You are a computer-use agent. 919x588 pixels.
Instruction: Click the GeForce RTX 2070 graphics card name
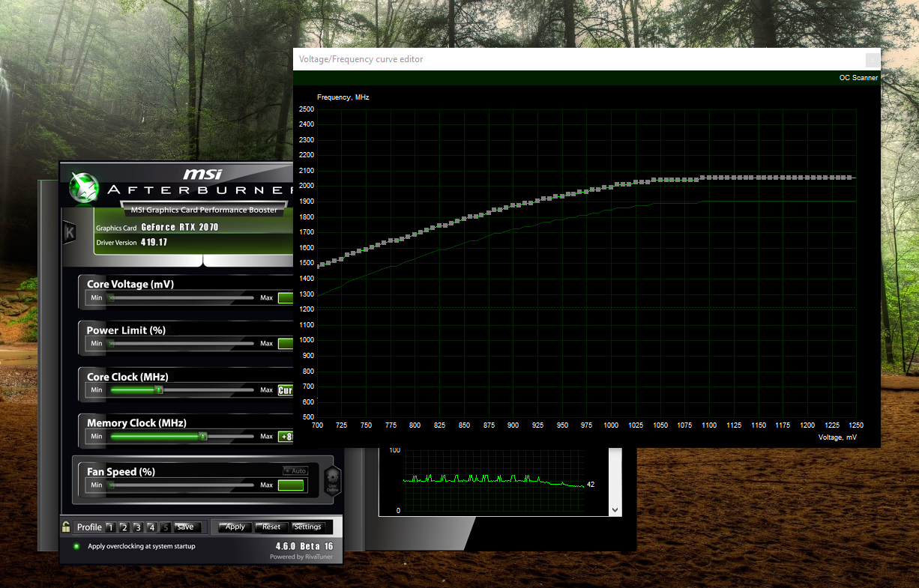180,227
